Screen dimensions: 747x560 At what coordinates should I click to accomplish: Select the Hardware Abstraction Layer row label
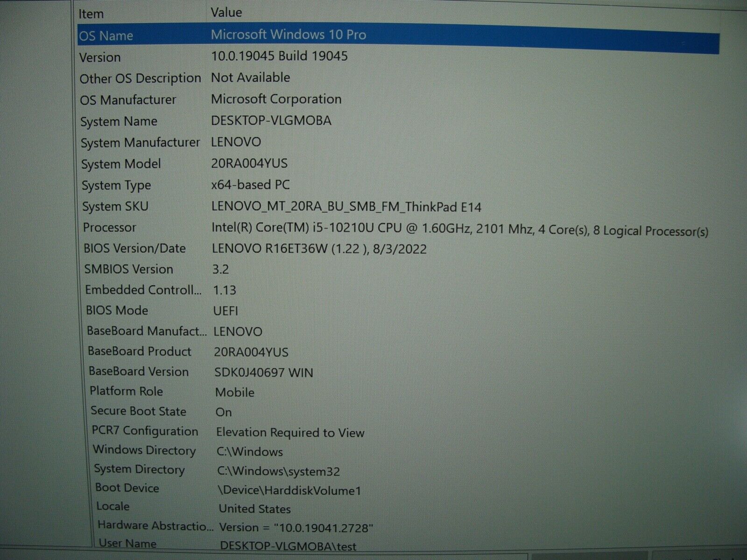(155, 525)
